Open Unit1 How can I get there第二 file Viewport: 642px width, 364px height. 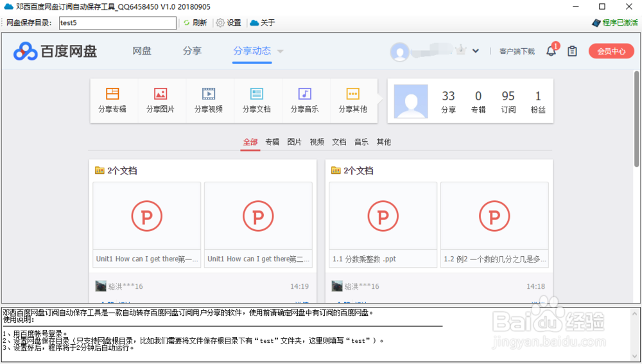[258, 225]
